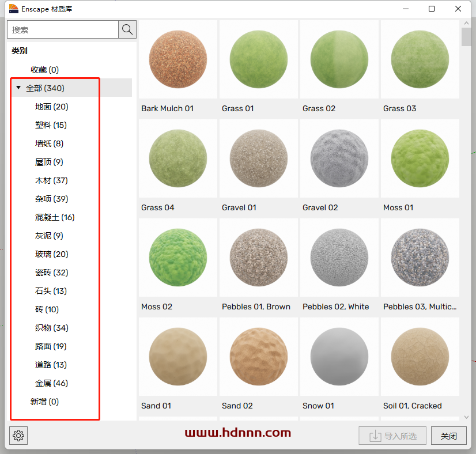The image size is (476, 454).
Task: Open the 混凝土 (16) category
Action: 55,217
